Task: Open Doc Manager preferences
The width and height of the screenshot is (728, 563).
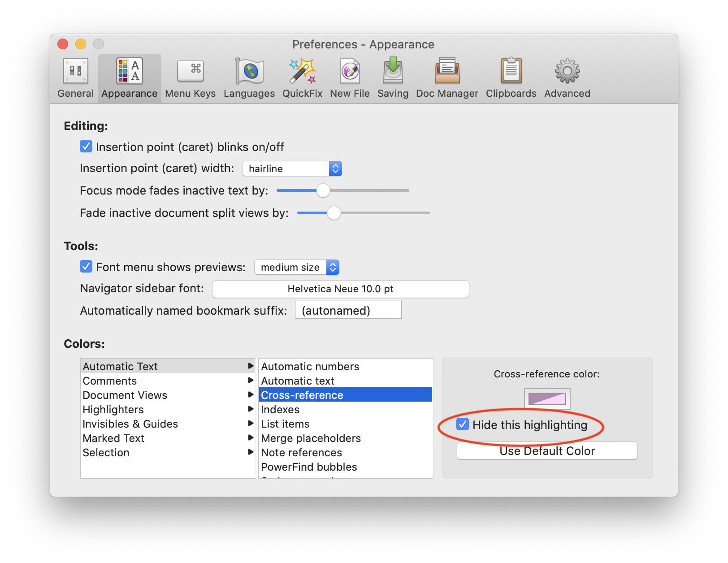Action: tap(446, 77)
